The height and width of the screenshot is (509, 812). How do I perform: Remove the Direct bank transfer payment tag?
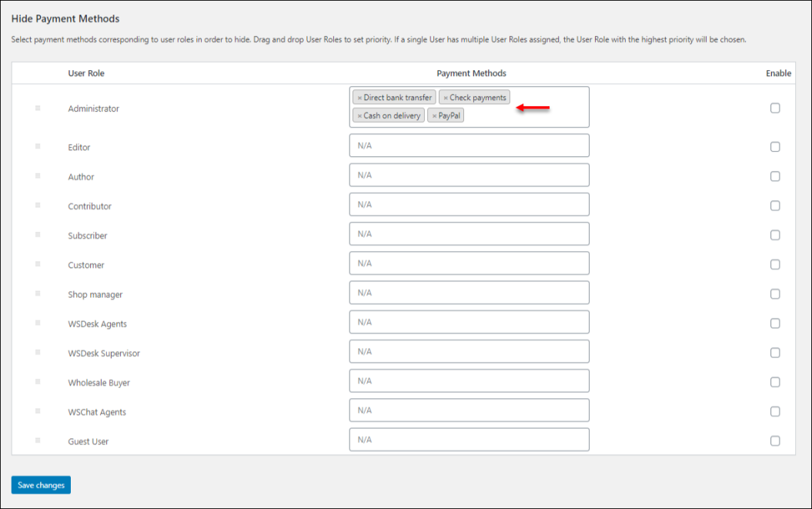pyautogui.click(x=359, y=97)
